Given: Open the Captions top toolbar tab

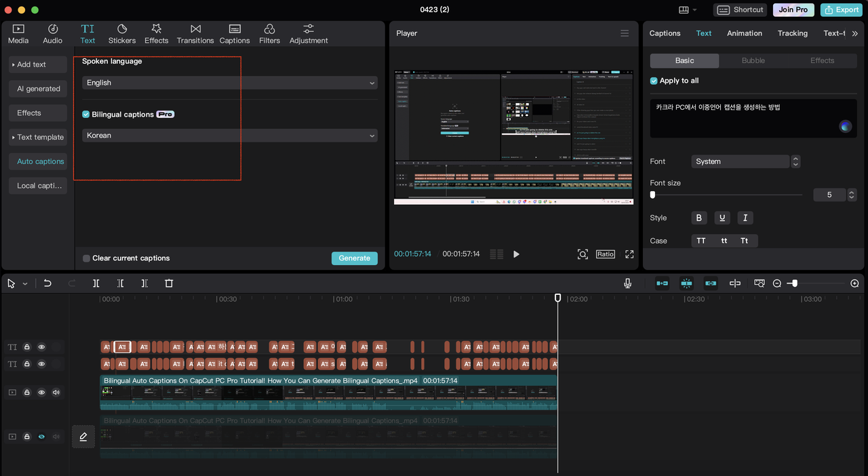Looking at the screenshot, I should coord(235,34).
